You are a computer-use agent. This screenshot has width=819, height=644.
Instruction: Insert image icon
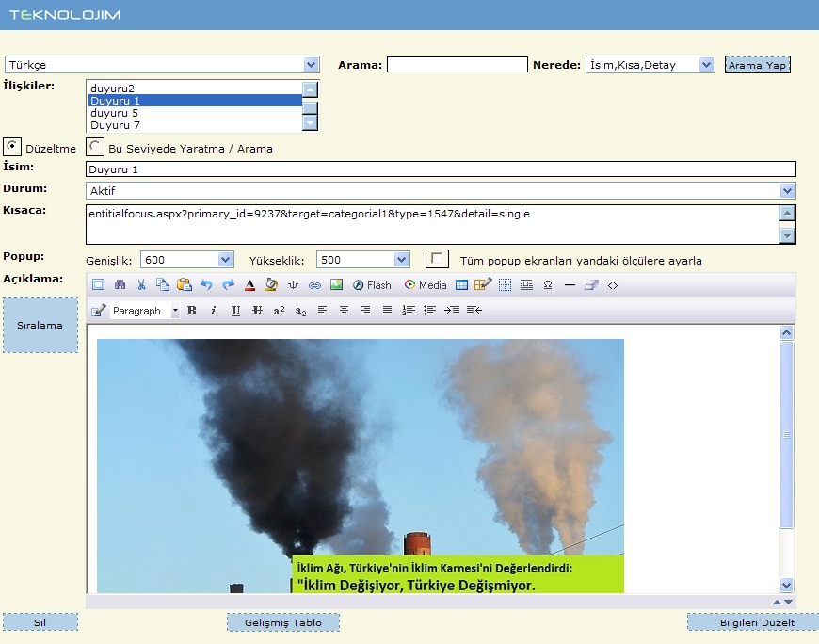click(336, 284)
